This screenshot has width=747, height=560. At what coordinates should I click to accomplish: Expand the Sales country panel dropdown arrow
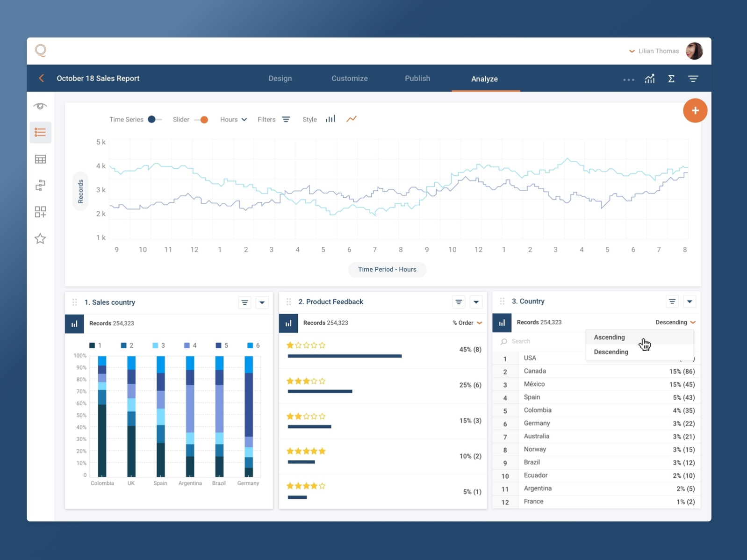pos(262,302)
